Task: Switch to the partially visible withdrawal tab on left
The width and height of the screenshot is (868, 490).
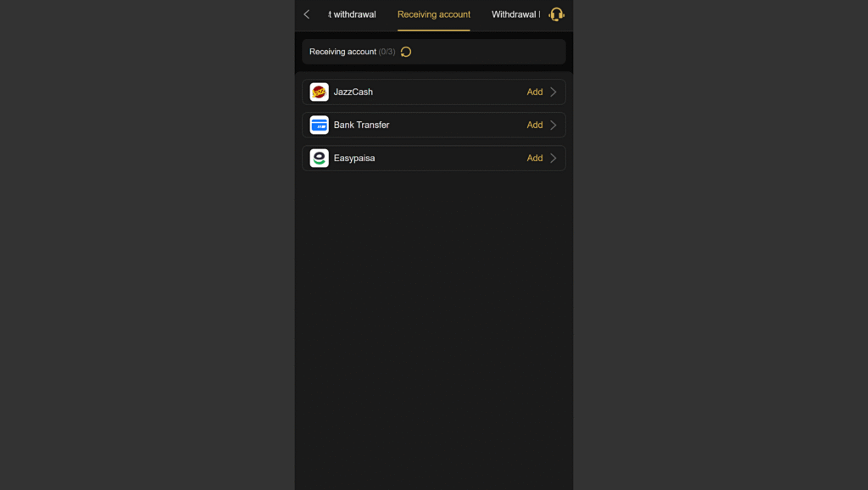Action: [x=352, y=14]
